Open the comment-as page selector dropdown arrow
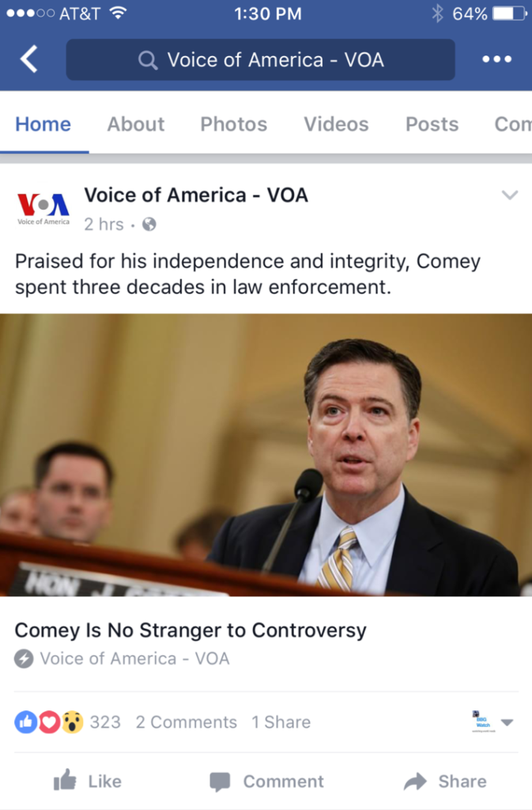Image resolution: width=532 pixels, height=810 pixels. pyautogui.click(x=507, y=722)
